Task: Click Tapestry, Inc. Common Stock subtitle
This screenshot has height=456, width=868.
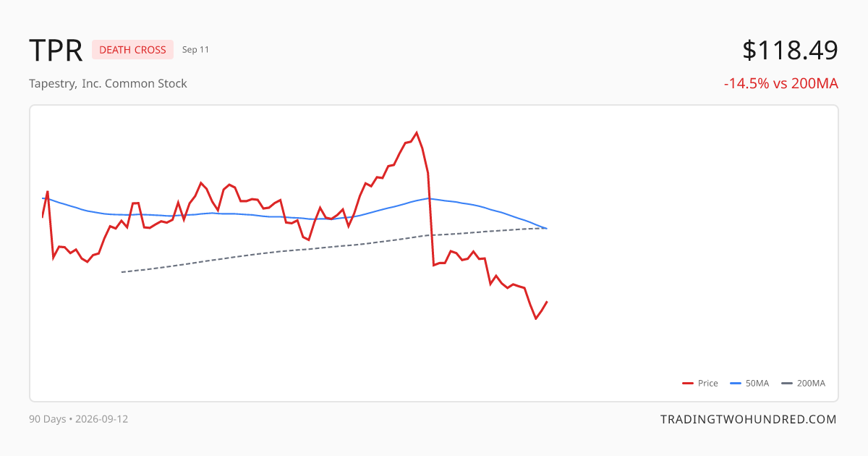Action: click(108, 83)
